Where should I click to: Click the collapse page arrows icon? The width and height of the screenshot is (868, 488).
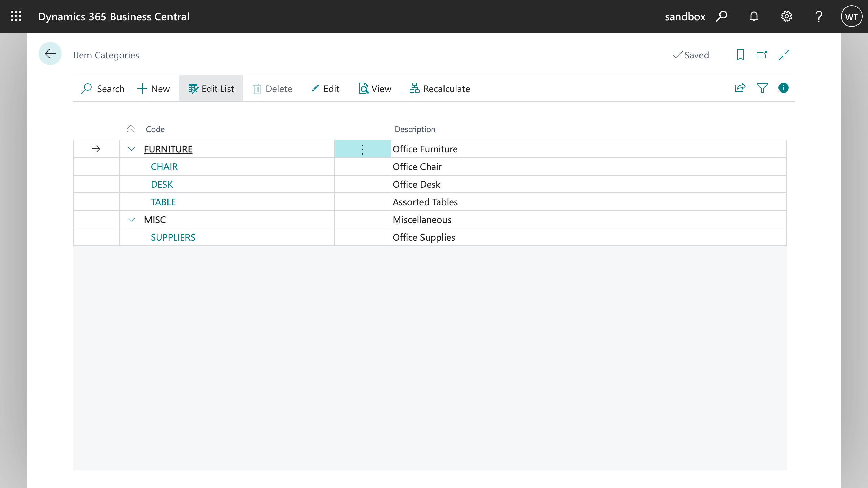(784, 55)
